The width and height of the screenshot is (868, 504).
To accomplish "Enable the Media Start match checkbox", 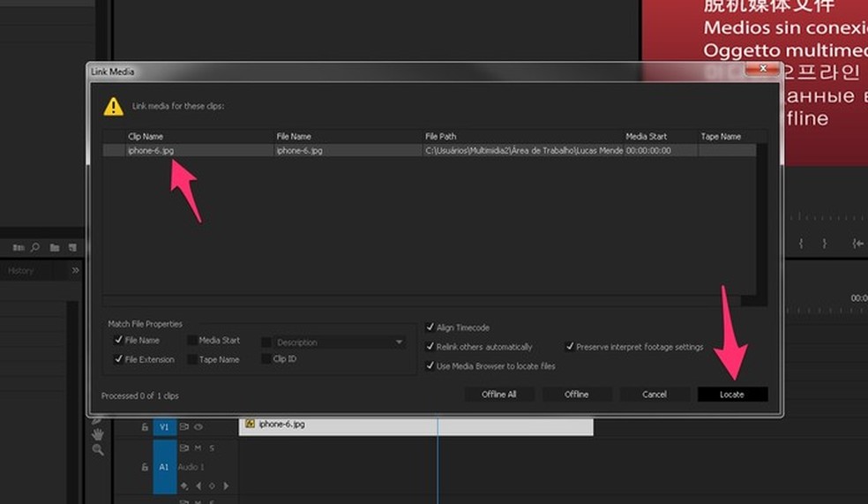I will click(x=192, y=340).
